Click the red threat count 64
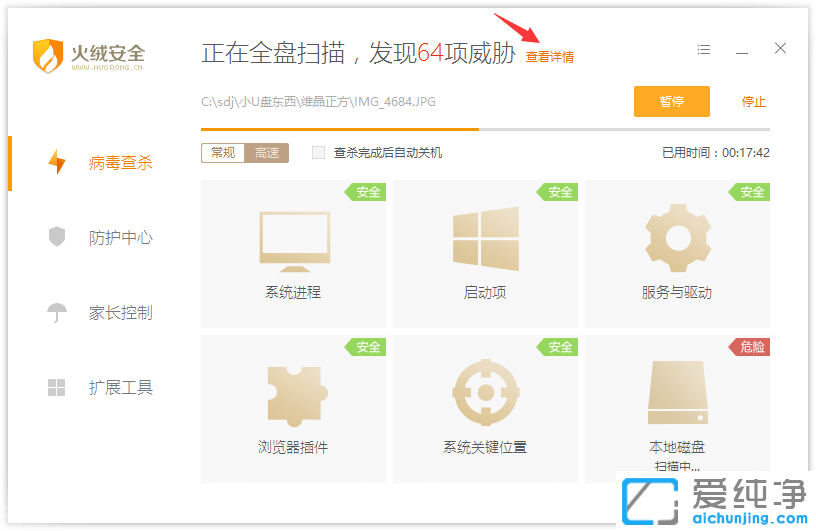816x531 pixels. [x=430, y=53]
